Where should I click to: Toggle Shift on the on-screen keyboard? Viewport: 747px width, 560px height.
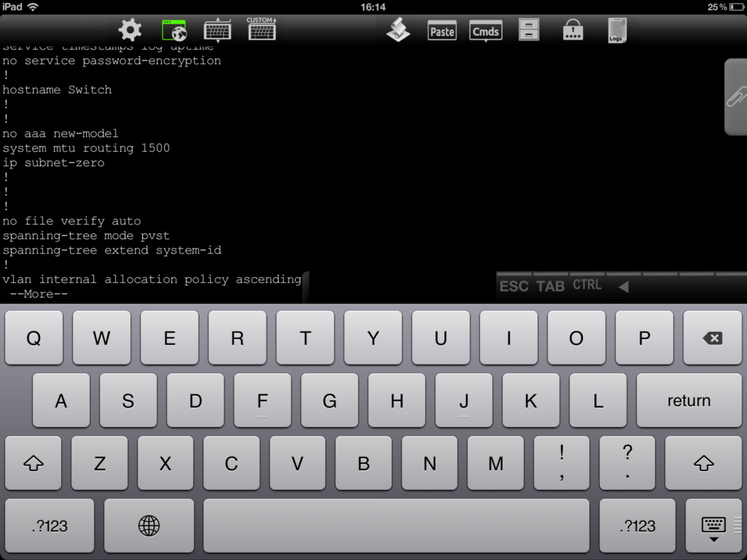33,463
